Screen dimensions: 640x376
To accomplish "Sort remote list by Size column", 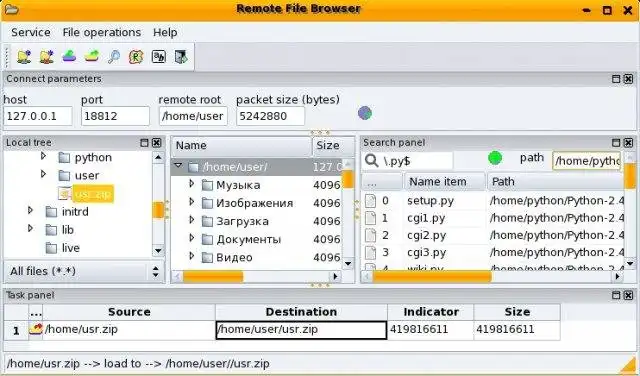I will click(333, 146).
